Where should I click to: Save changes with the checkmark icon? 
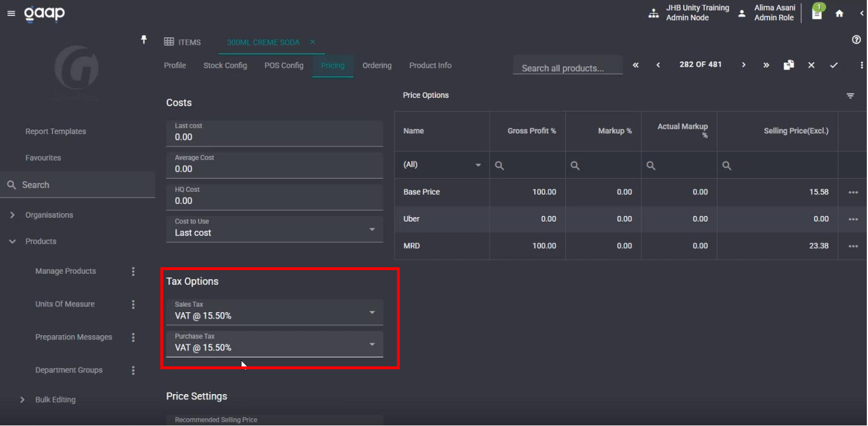(x=834, y=65)
